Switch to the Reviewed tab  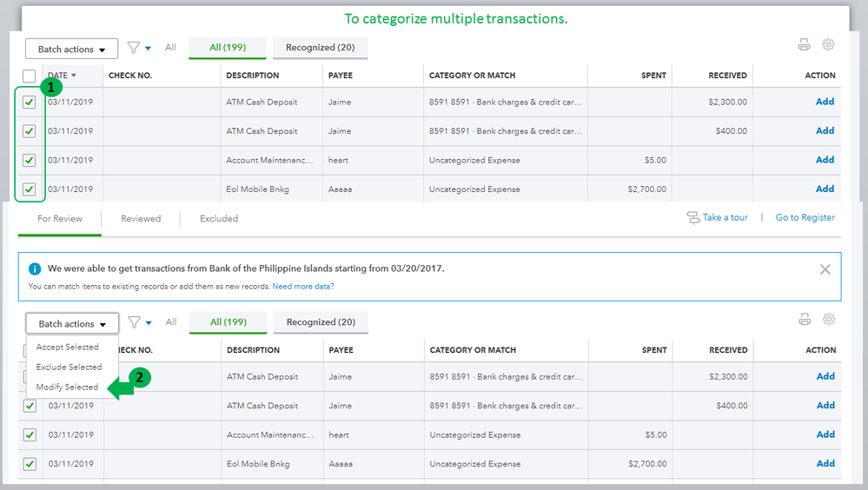pyautogui.click(x=141, y=219)
